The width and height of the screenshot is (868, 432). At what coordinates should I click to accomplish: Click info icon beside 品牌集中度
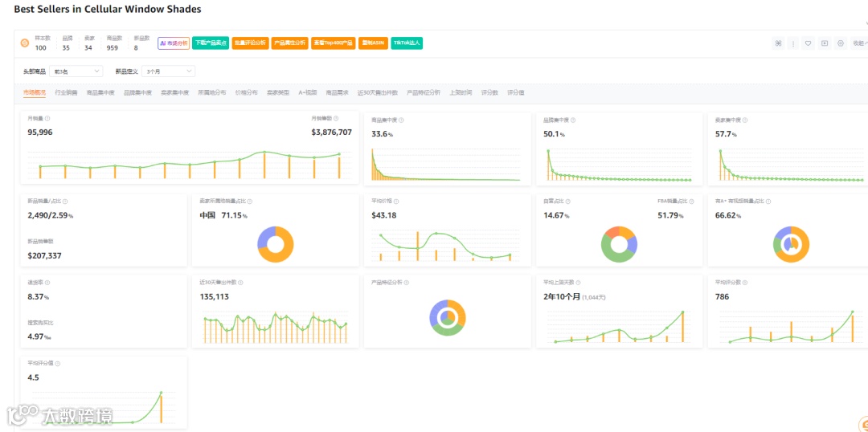[574, 120]
